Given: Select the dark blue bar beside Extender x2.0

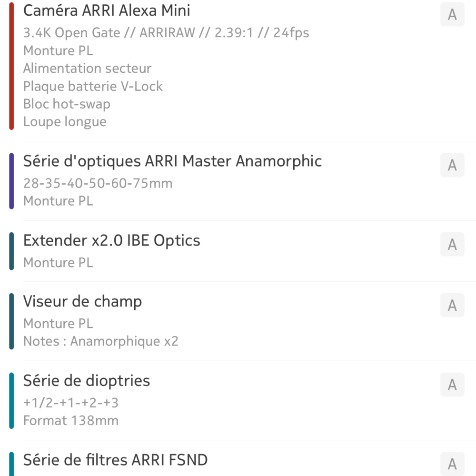Looking at the screenshot, I should (11, 251).
